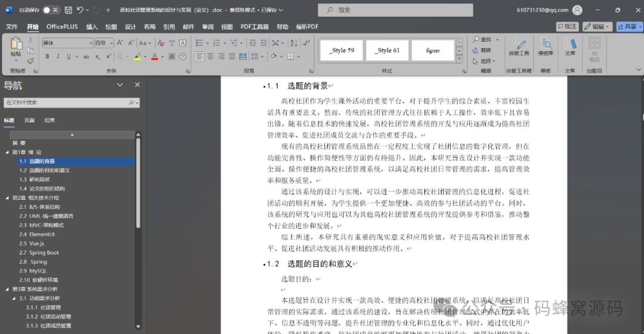Select the Format Painter brush icon

pyautogui.click(x=30, y=61)
